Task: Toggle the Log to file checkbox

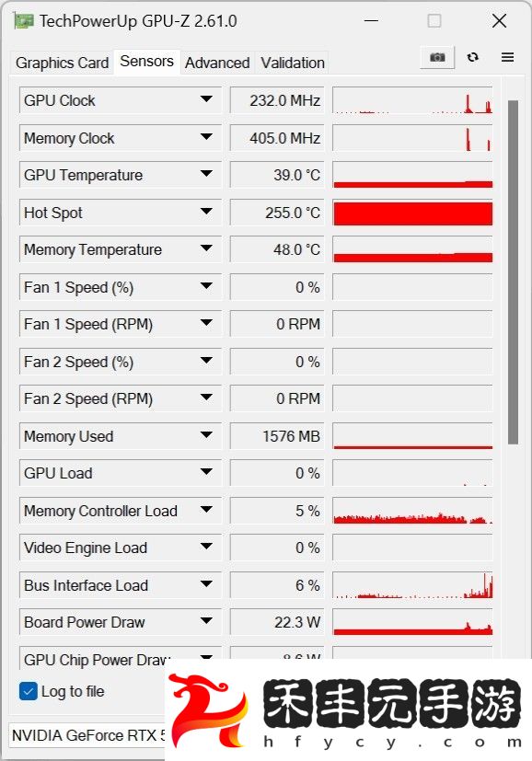Action: click(29, 691)
